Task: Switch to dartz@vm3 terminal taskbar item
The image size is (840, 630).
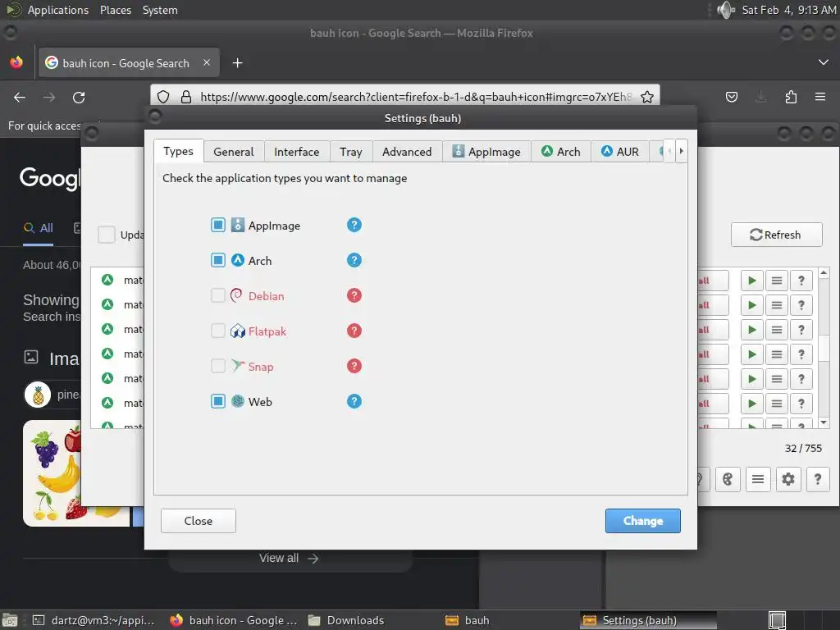Action: [94, 620]
